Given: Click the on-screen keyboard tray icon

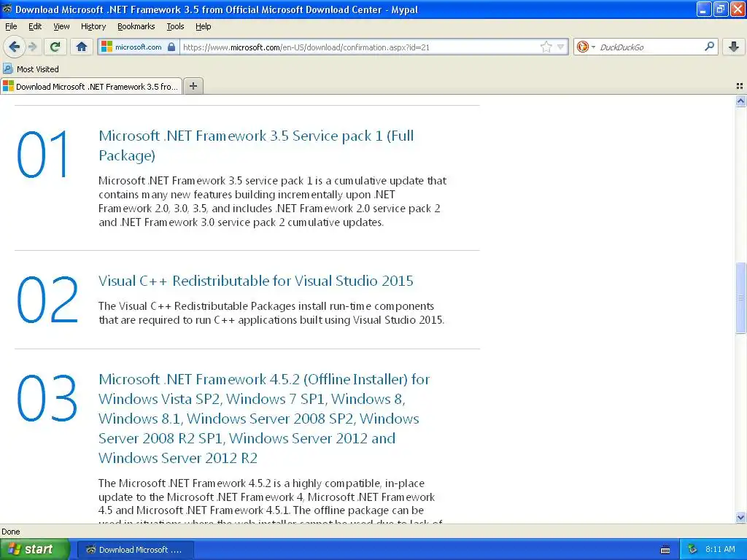Looking at the screenshot, I should [665, 550].
